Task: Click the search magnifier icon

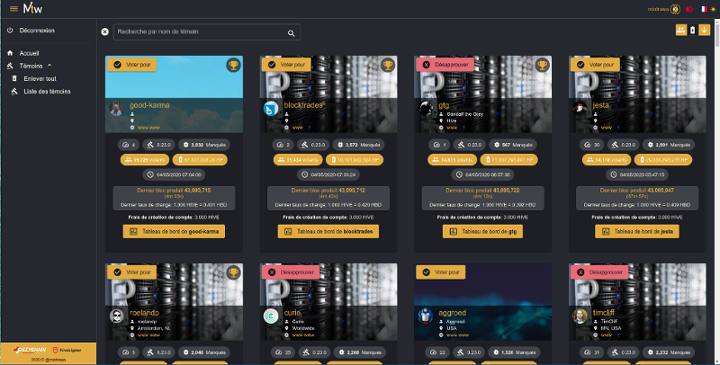Action: [291, 33]
